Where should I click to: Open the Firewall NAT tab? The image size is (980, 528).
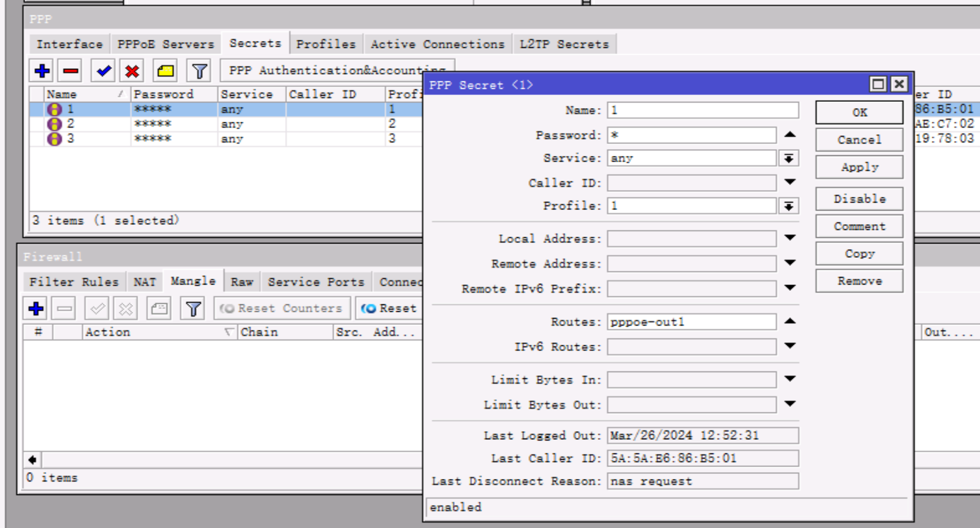145,282
